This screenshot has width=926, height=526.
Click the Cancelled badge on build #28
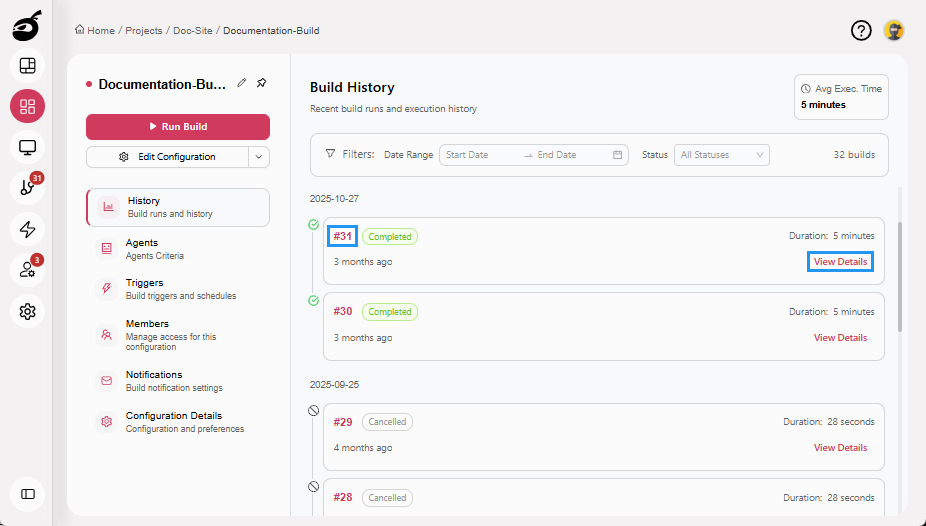pyautogui.click(x=387, y=498)
